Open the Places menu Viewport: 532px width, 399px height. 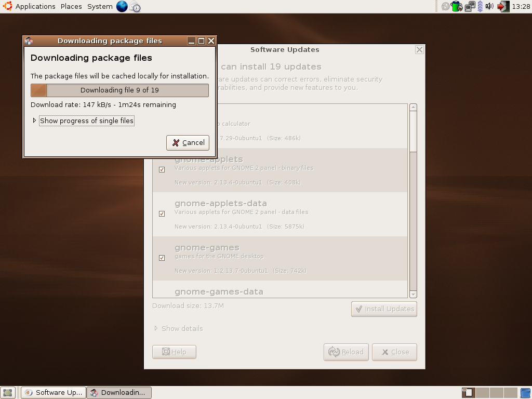click(x=71, y=6)
